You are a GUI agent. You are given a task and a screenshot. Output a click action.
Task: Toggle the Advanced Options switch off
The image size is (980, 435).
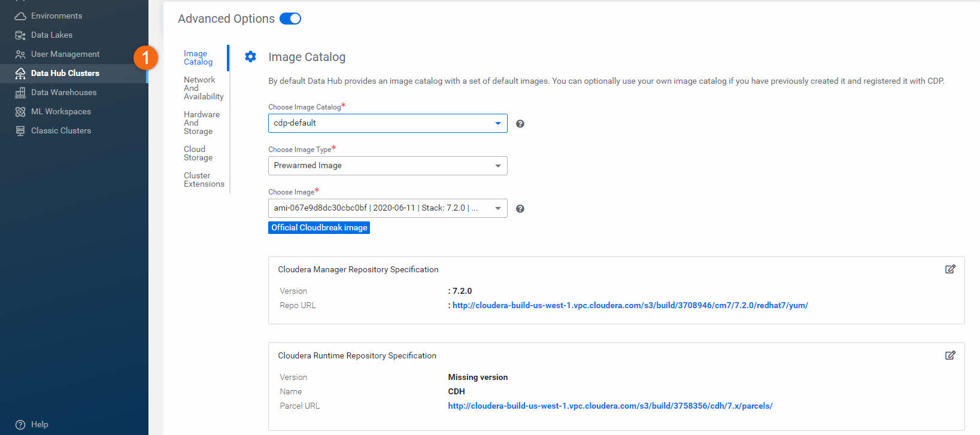290,19
